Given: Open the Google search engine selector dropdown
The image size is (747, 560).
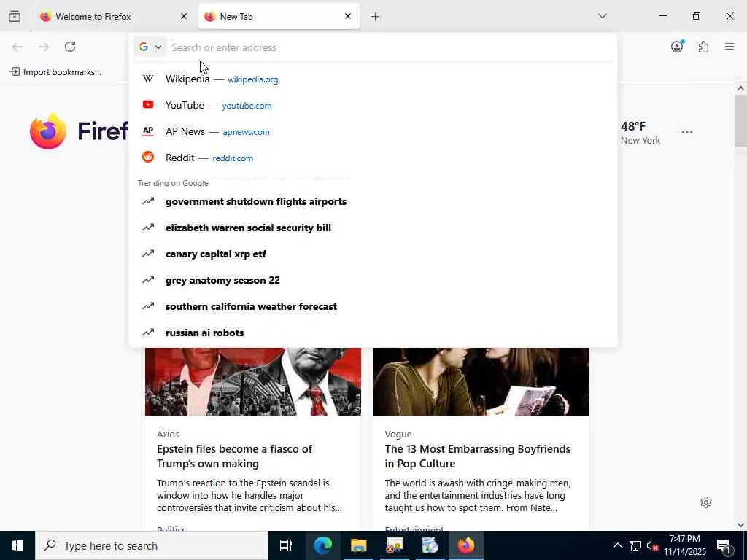Looking at the screenshot, I should [150, 47].
